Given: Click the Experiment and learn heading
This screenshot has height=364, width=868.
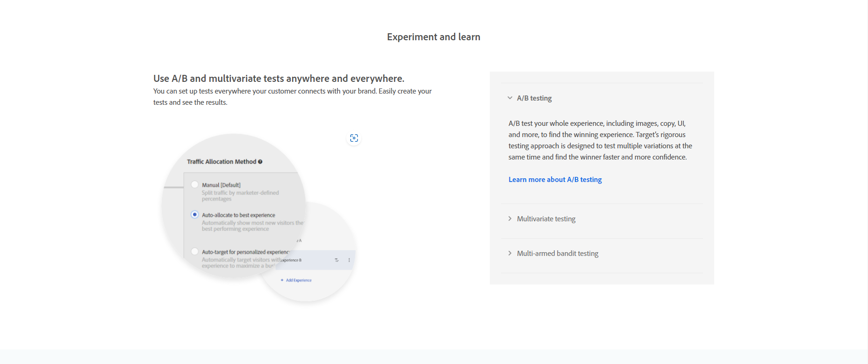Looking at the screenshot, I should tap(433, 37).
